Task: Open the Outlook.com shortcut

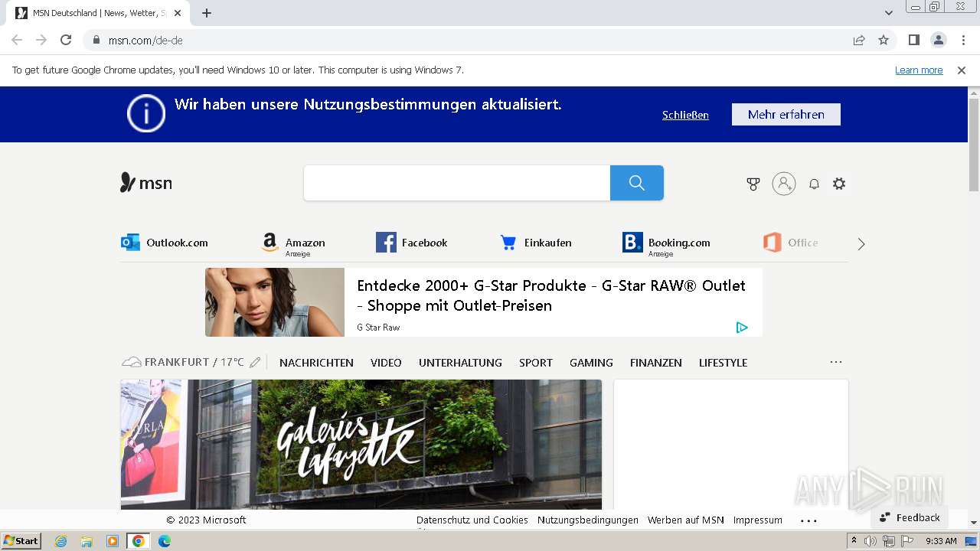Action: (165, 243)
